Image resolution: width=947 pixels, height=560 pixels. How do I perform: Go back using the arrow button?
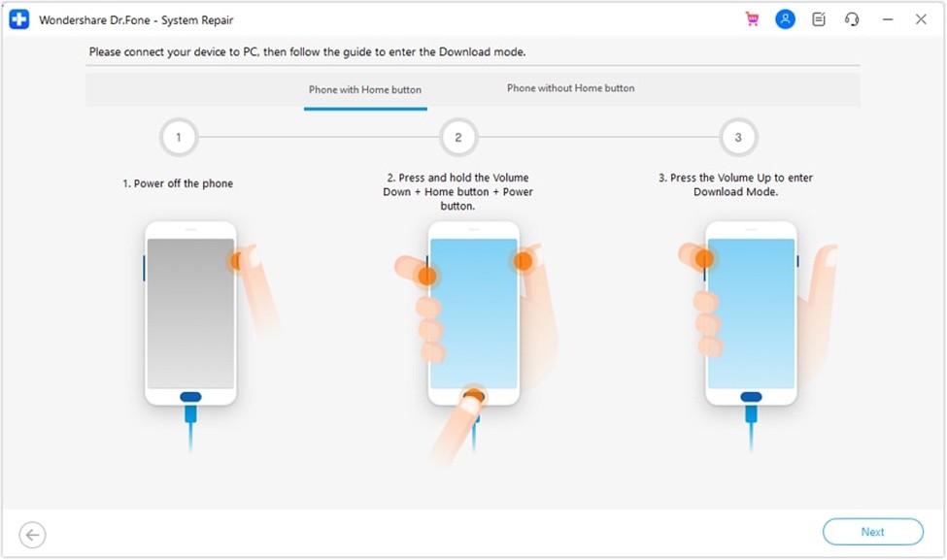click(32, 535)
